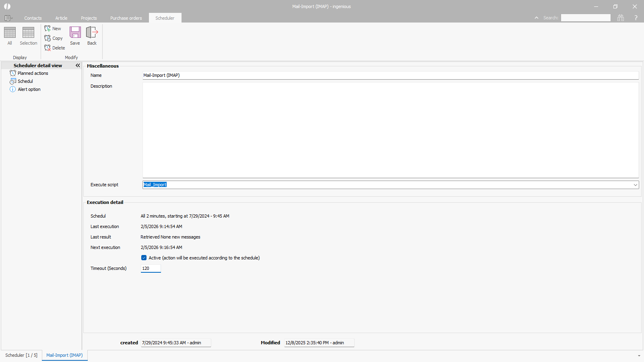644x362 pixels.
Task: Switch to Scheduler [1 / 5] bottom tab
Action: pos(21,355)
